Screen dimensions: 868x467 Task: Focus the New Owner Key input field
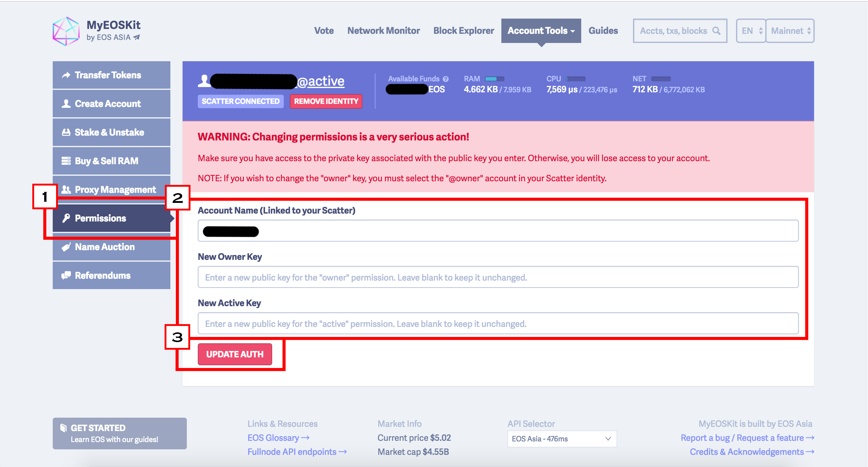click(x=498, y=277)
